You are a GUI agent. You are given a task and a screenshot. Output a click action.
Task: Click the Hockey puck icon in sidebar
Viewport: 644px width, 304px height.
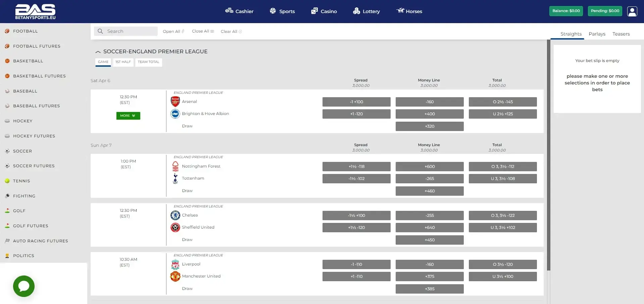pyautogui.click(x=7, y=121)
